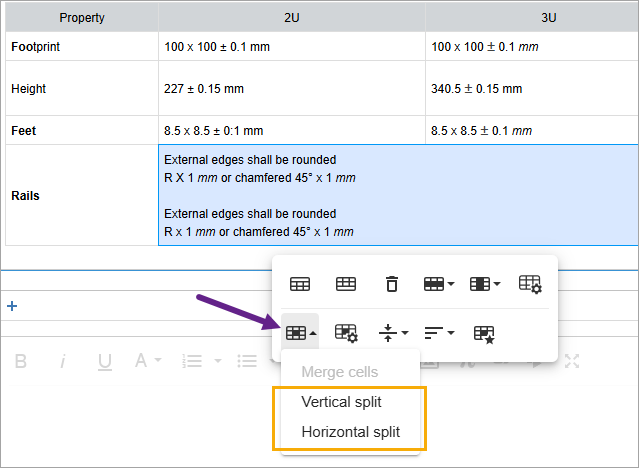Click the table style star icon
The width and height of the screenshot is (639, 468).
pos(484,332)
